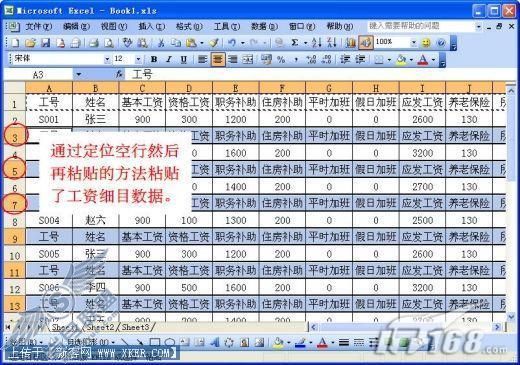520x365 pixels.
Task: Sort descending with the Z-A icon
Action: coord(332,43)
